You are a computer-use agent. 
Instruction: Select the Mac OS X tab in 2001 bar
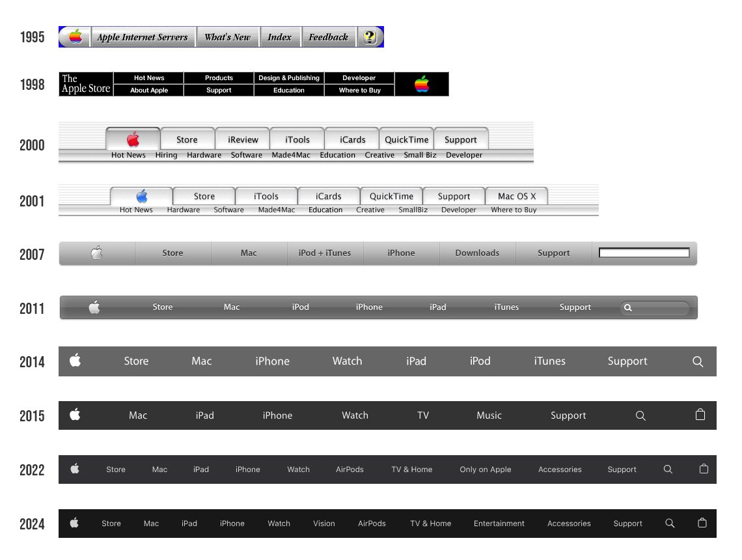(517, 196)
